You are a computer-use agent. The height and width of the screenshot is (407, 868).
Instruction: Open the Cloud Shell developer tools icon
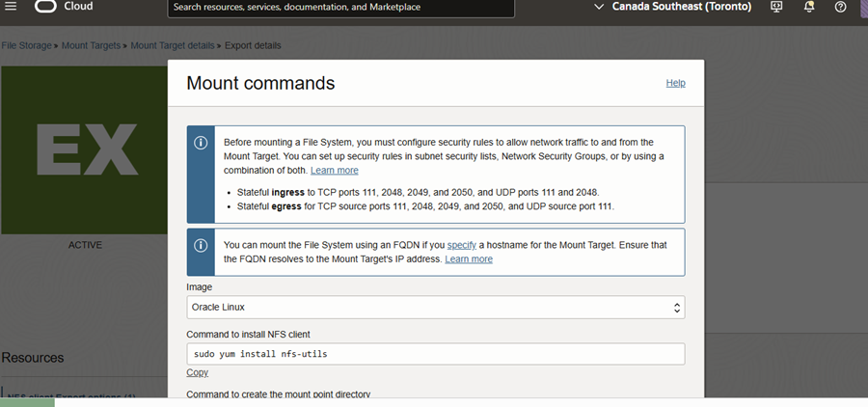click(x=777, y=7)
